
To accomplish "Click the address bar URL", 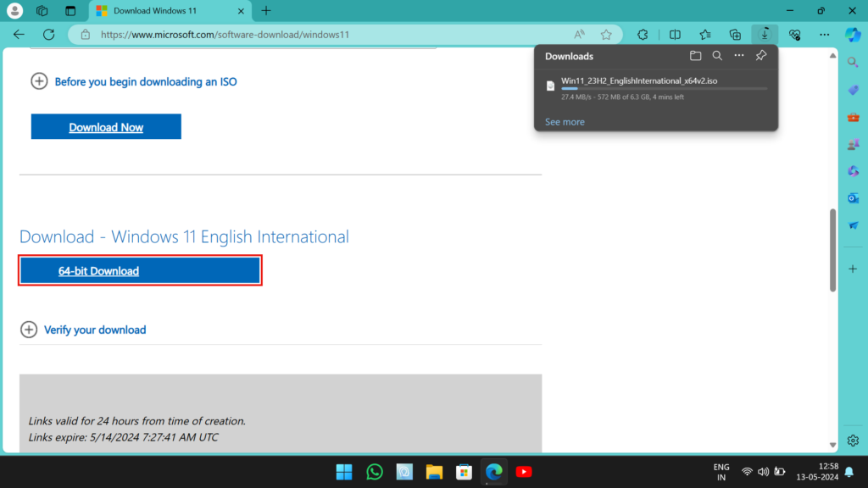I will click(225, 34).
